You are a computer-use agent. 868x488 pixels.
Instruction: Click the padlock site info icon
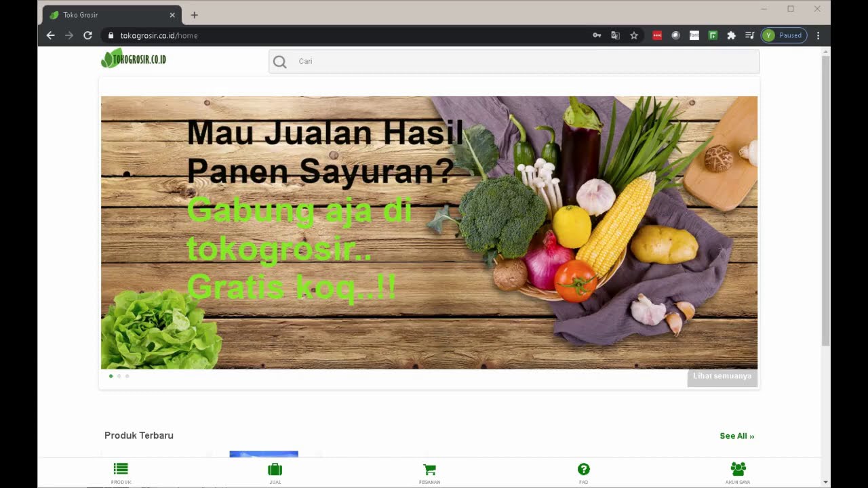111,35
